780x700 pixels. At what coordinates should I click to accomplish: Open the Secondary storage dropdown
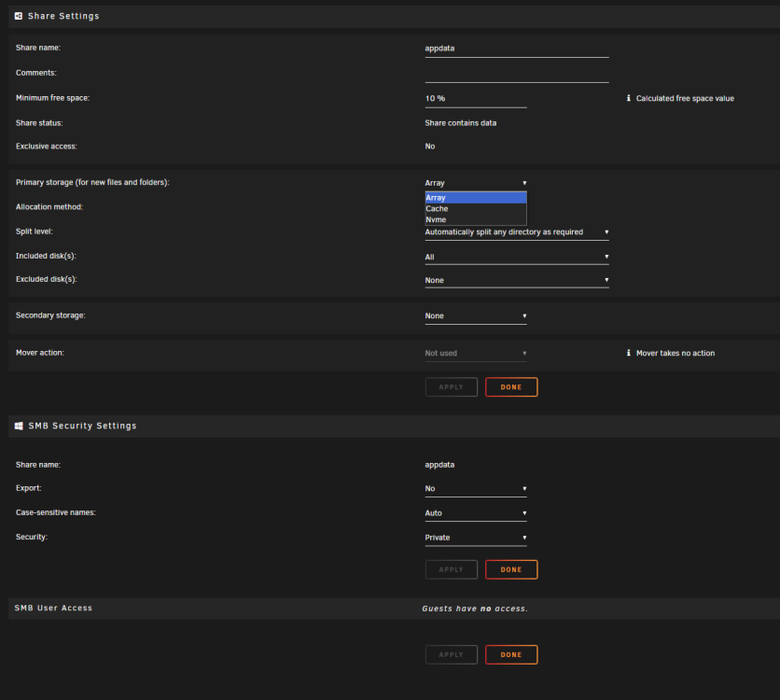coord(476,315)
